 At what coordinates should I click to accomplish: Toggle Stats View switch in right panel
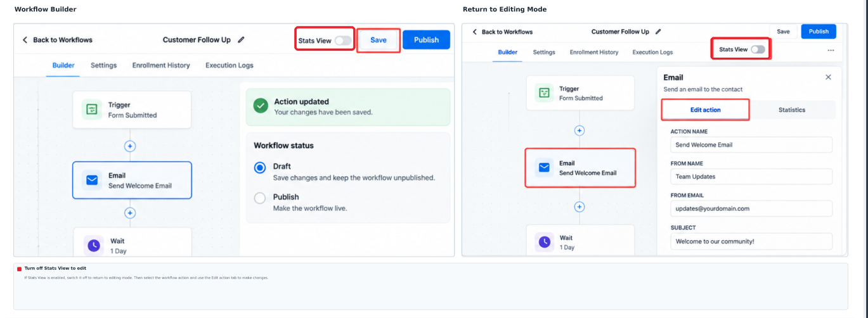[x=758, y=49]
